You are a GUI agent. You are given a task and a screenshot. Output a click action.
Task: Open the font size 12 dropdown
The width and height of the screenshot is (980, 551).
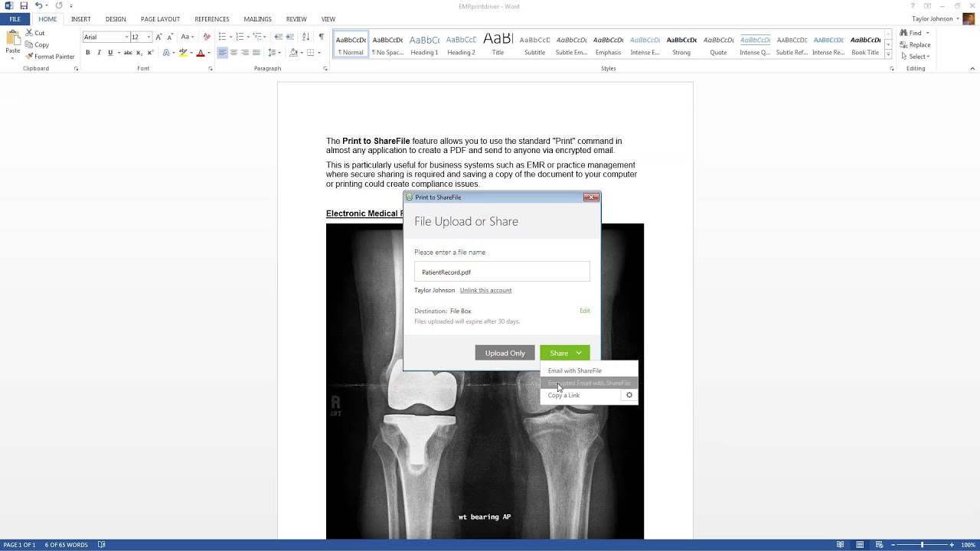tap(149, 37)
